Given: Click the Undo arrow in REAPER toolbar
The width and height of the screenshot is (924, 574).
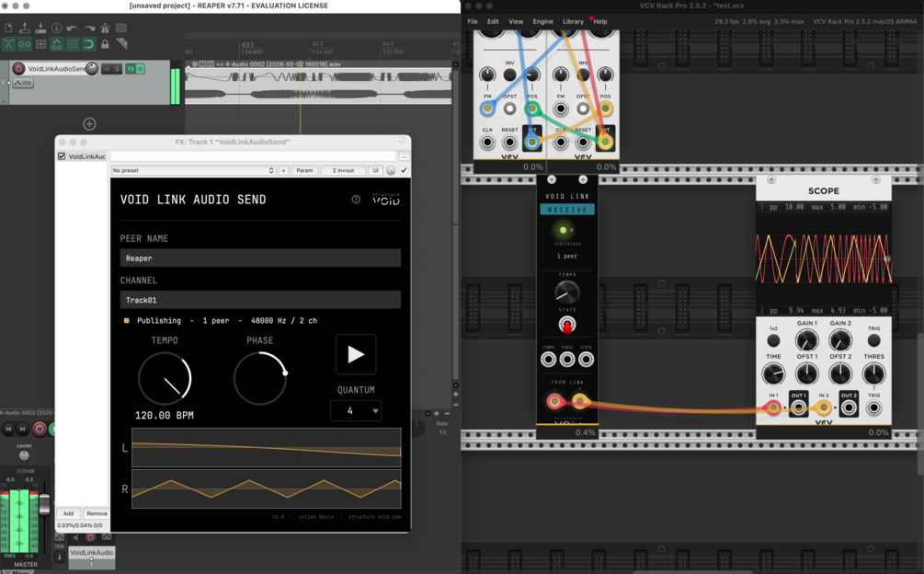Looking at the screenshot, I should click(x=73, y=28).
